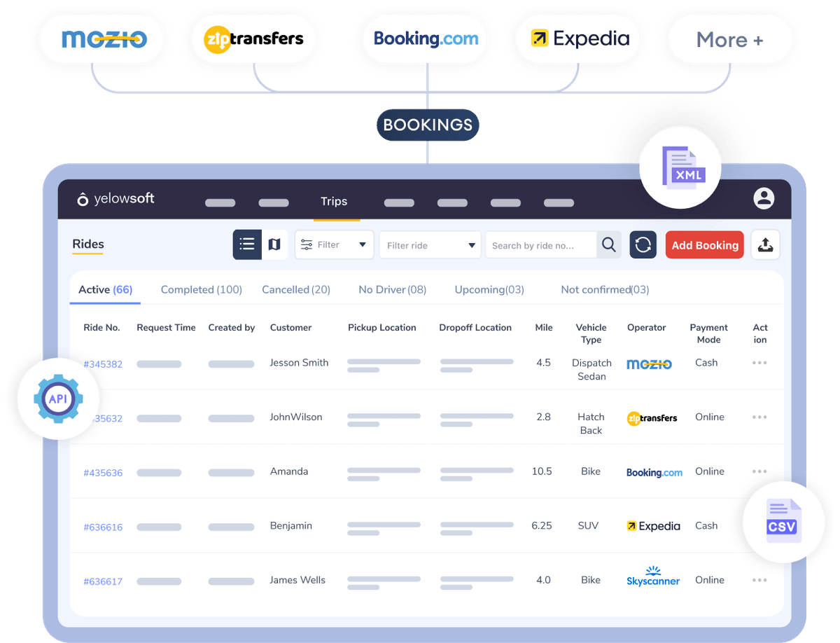Image resolution: width=840 pixels, height=643 pixels.
Task: Click the Add Booking button
Action: [x=704, y=244]
